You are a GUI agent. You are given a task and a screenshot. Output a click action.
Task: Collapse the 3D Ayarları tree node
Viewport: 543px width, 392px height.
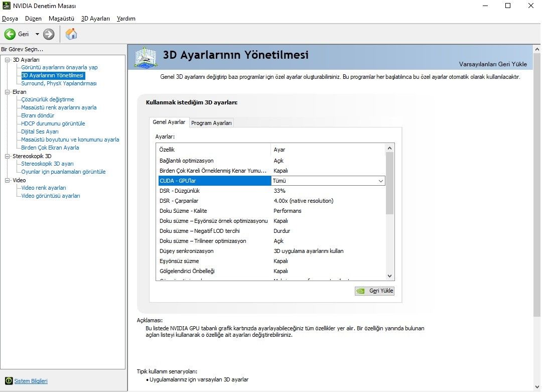[x=7, y=60]
